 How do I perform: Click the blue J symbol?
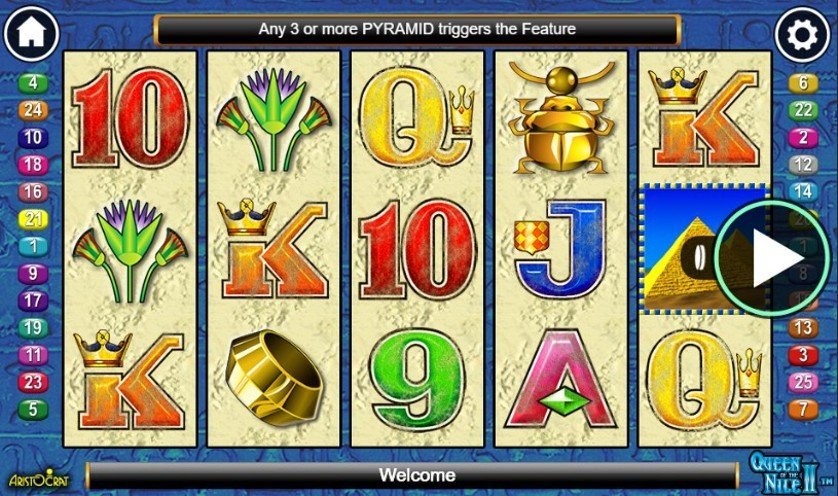pos(560,249)
